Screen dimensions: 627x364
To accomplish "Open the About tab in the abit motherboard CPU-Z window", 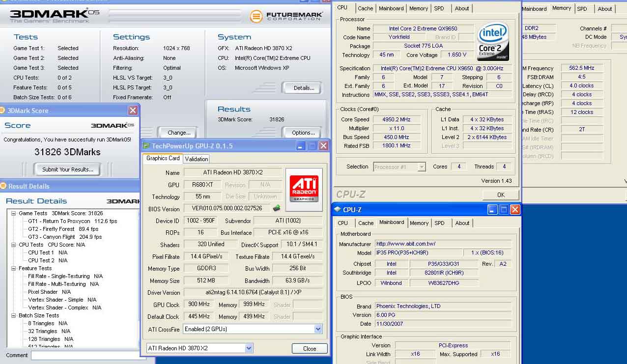I will [462, 223].
